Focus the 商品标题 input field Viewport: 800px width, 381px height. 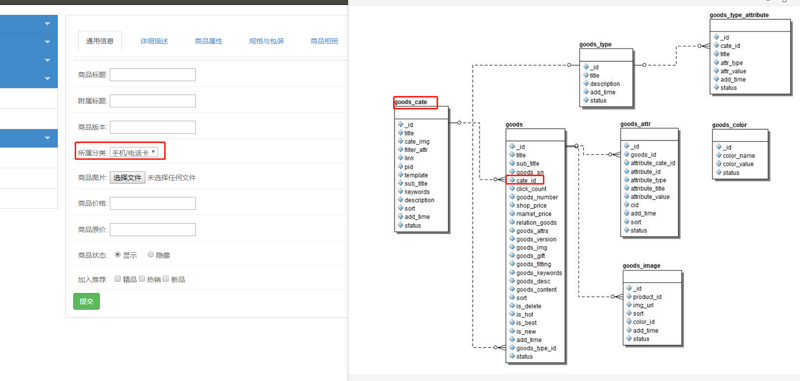pos(153,75)
